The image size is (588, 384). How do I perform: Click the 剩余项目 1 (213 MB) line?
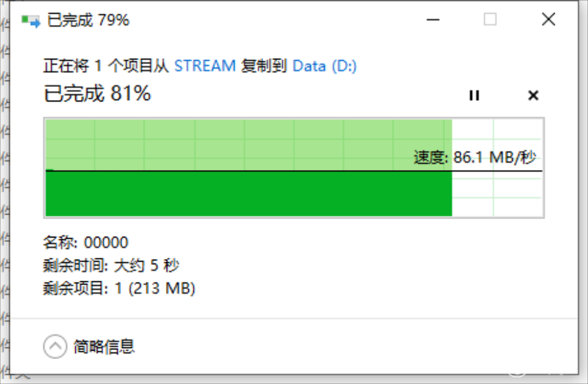coord(119,288)
